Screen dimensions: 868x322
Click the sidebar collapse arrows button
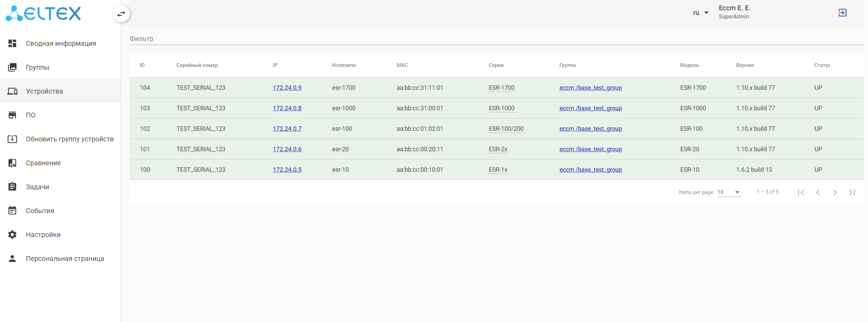point(121,14)
